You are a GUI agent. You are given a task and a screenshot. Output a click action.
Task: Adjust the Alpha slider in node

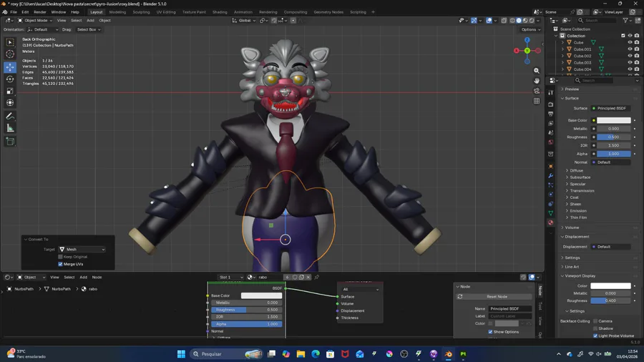pos(247,324)
